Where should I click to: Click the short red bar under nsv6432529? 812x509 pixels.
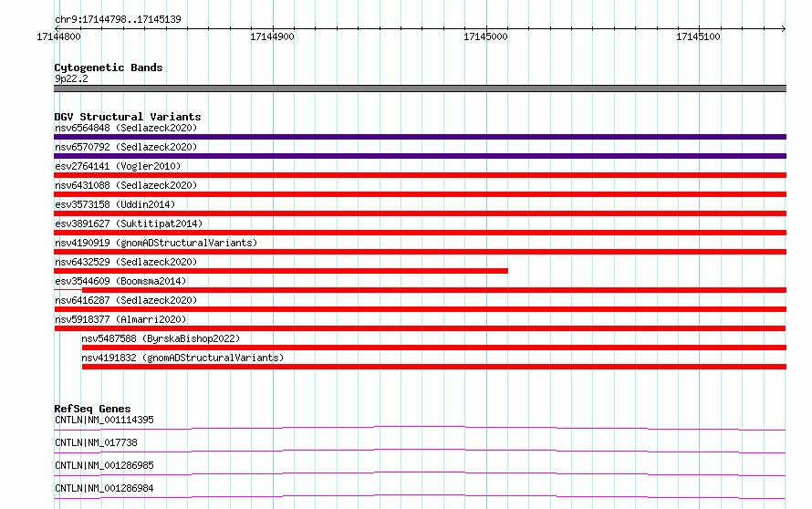click(281, 271)
